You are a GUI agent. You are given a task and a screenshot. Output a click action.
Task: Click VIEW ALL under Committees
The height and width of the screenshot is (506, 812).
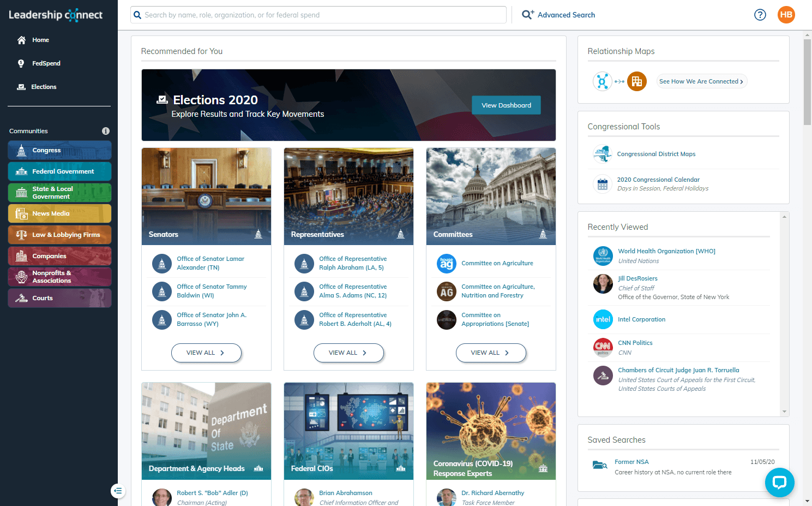pos(491,353)
